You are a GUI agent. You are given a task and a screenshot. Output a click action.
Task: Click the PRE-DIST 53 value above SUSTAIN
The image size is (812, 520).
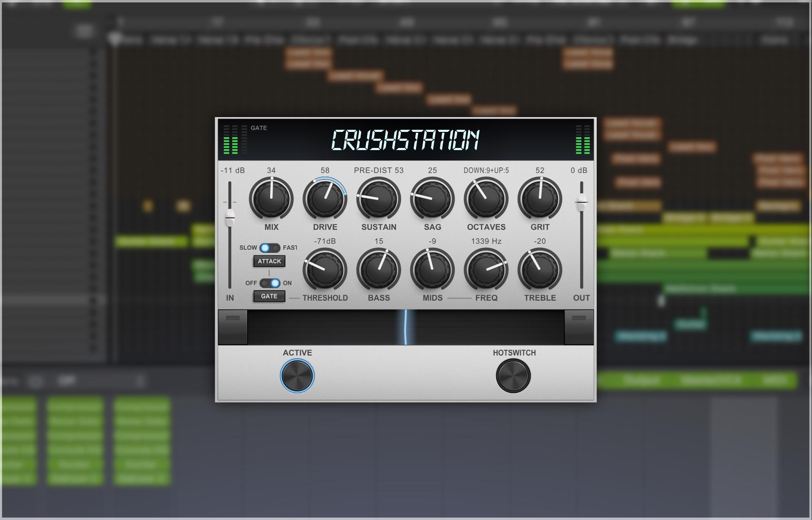[x=379, y=170]
